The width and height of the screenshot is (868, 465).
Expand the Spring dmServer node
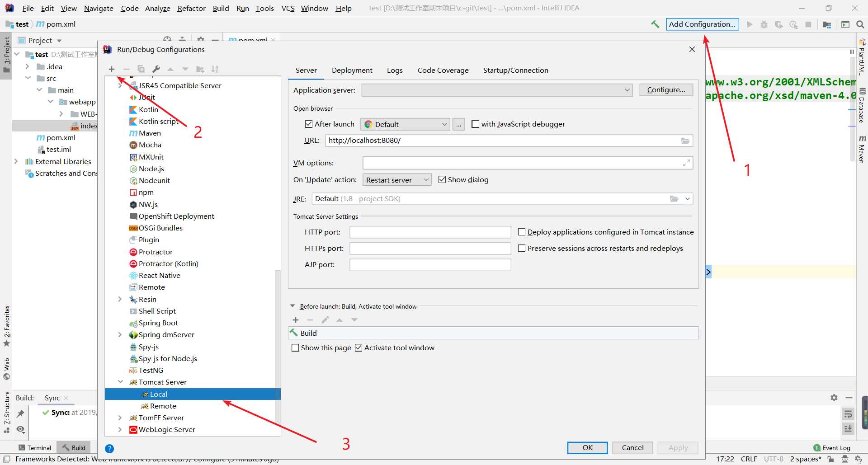(120, 334)
